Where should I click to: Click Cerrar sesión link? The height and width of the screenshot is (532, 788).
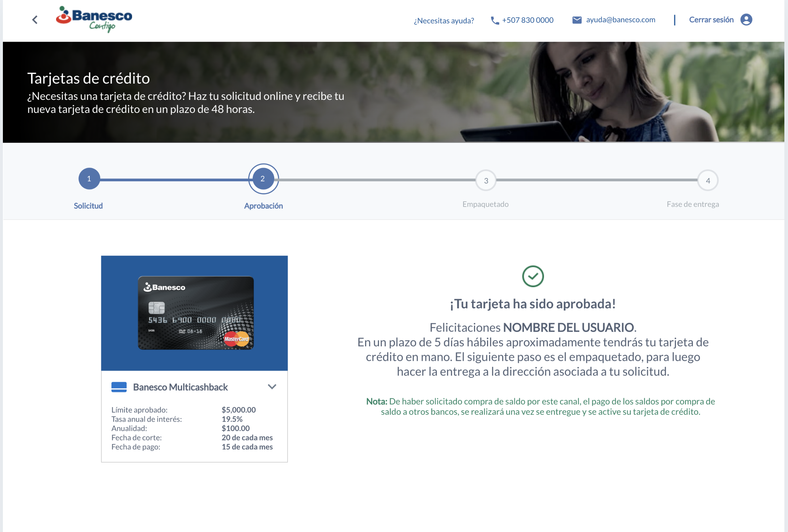pos(711,20)
